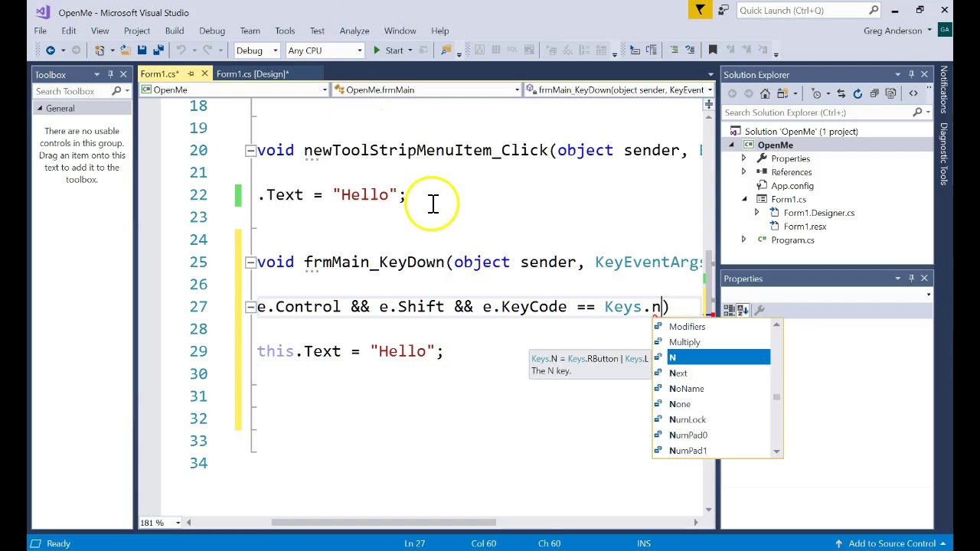980x551 pixels.
Task: Toggle Categorized view in Properties panel
Action: point(729,310)
